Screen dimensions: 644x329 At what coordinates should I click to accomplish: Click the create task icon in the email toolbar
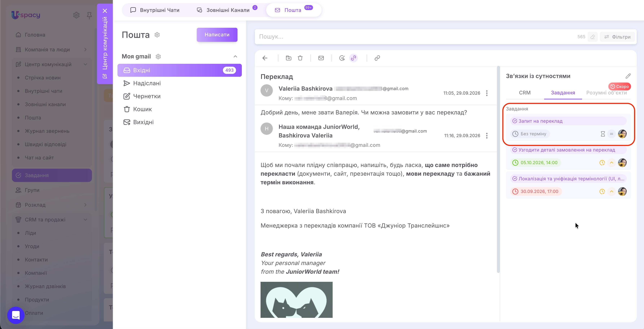pyautogui.click(x=342, y=58)
